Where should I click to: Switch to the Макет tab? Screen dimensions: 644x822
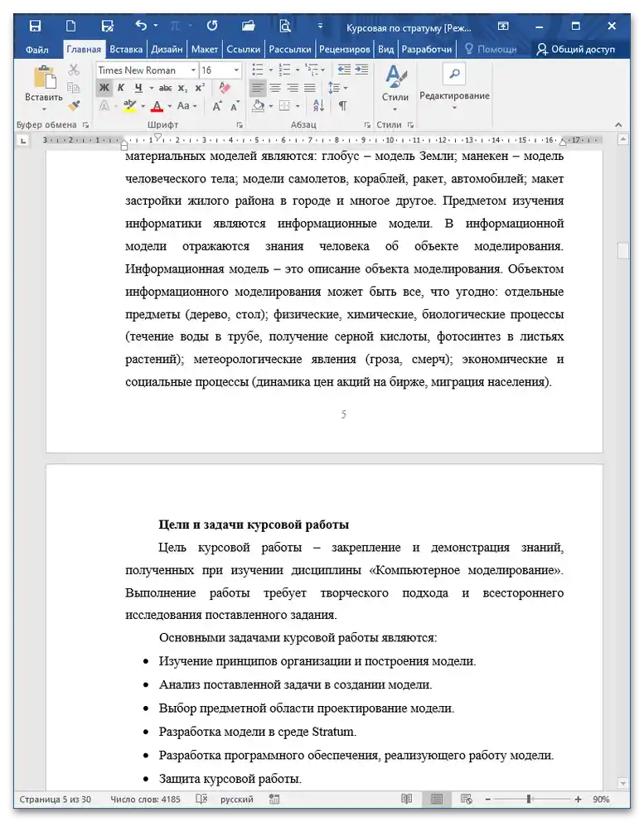point(205,49)
